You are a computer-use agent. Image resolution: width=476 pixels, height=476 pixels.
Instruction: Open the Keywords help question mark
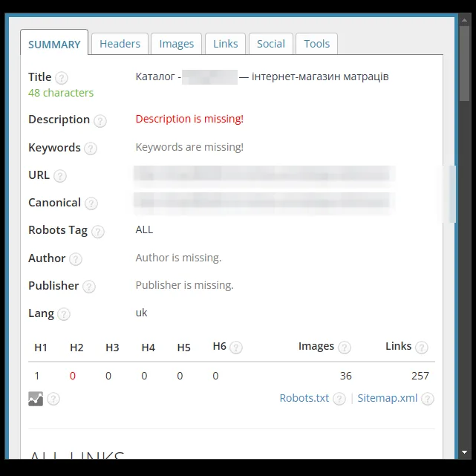[x=91, y=149]
